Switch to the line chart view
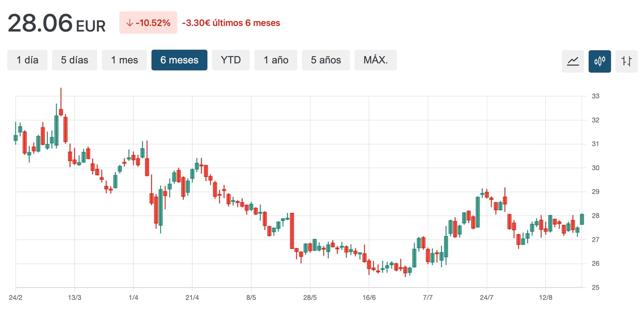The height and width of the screenshot is (309, 644). click(573, 60)
